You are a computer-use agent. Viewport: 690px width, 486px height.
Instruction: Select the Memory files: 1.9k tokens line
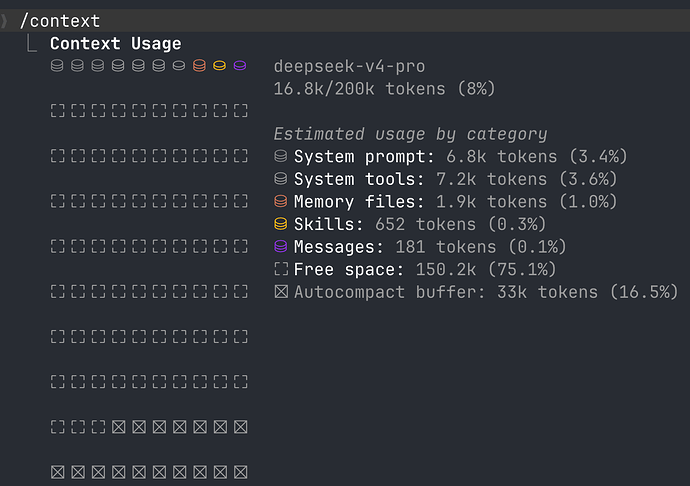(x=455, y=202)
